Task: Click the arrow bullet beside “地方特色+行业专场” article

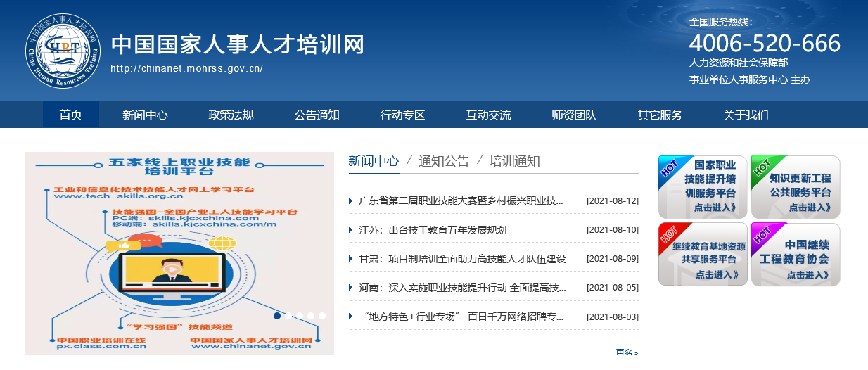Action: pos(351,317)
